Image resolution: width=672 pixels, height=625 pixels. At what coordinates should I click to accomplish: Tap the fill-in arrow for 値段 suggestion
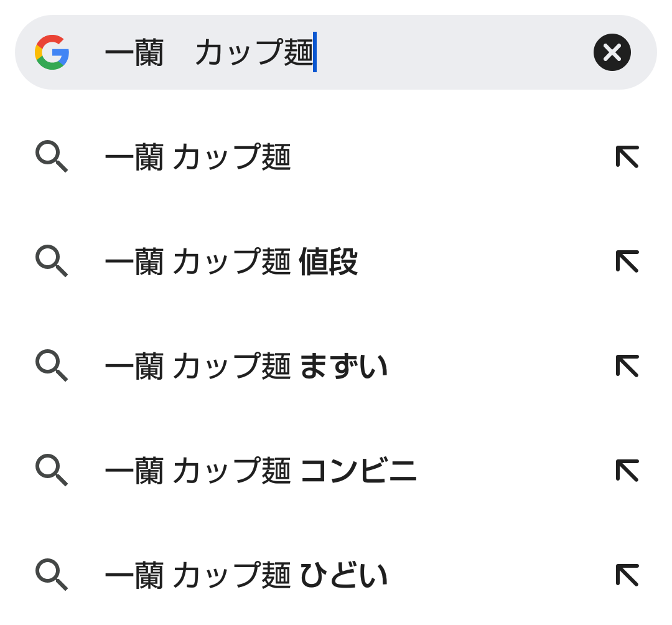tap(627, 261)
